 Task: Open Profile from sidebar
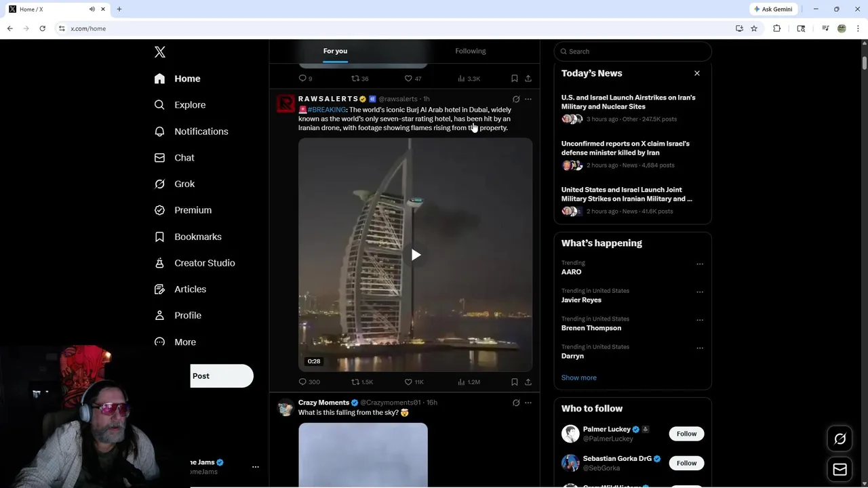pos(178,316)
